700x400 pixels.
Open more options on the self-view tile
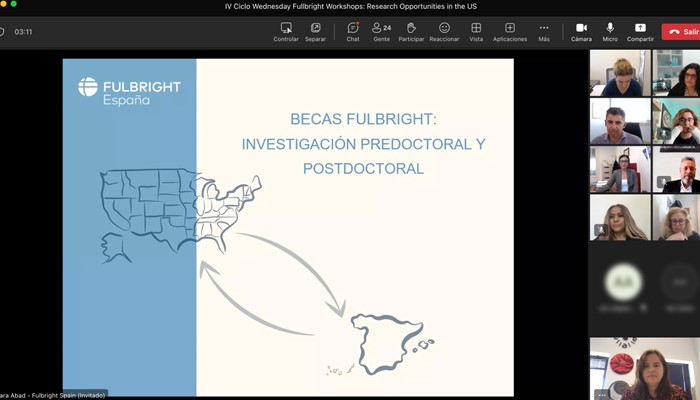click(x=602, y=395)
